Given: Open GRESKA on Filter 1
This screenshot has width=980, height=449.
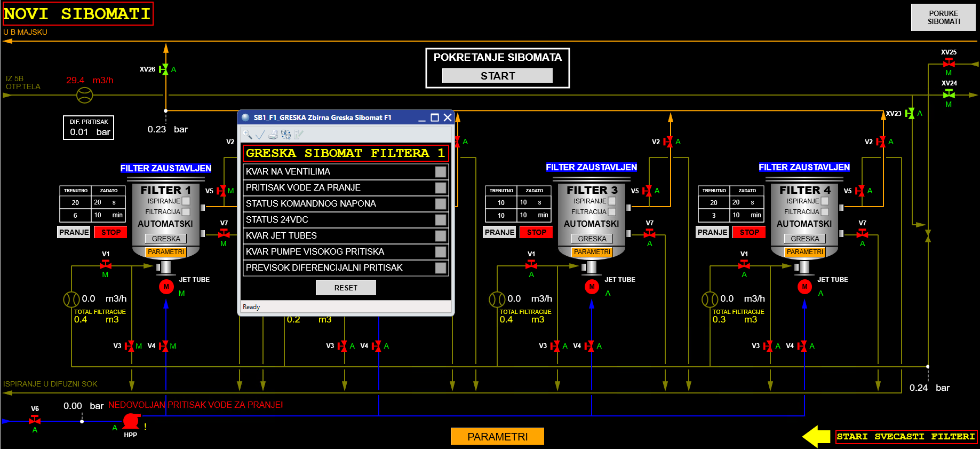Looking at the screenshot, I should point(166,239).
